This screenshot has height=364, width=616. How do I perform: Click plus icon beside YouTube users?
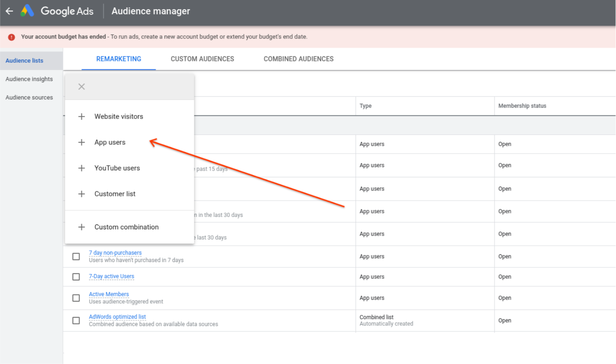[x=82, y=168]
